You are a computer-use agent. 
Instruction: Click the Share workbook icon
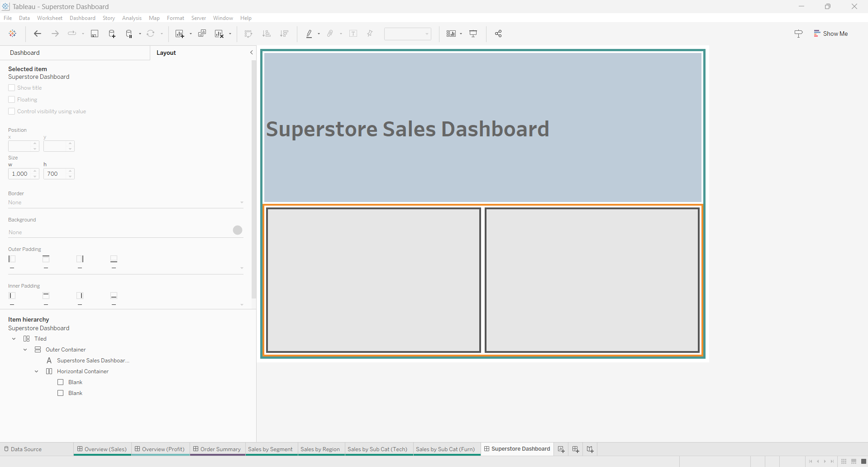498,34
